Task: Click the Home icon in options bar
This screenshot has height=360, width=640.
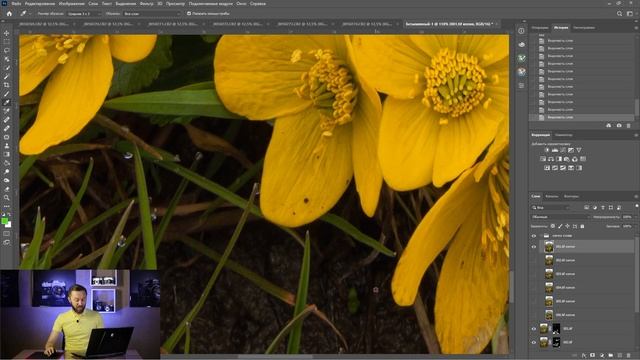Action: point(9,13)
